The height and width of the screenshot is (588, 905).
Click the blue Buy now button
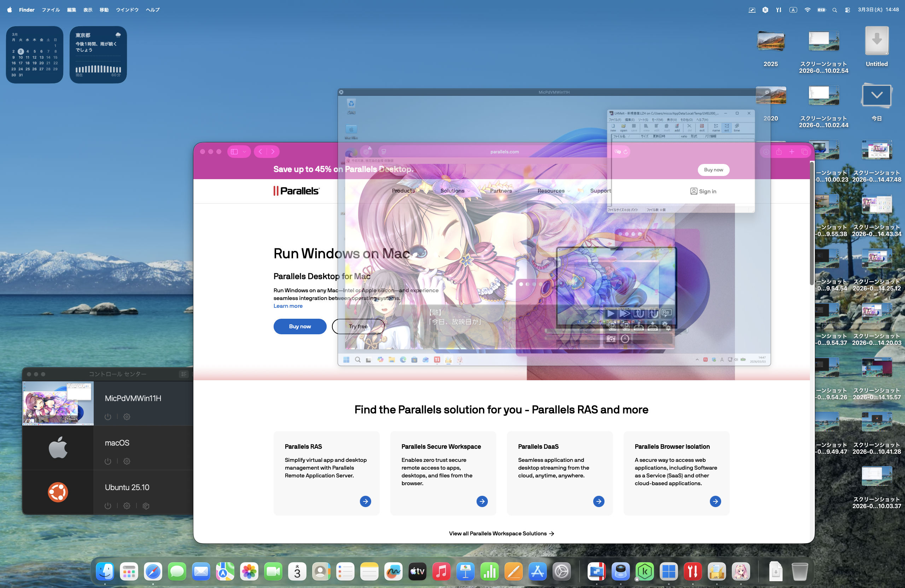[x=300, y=327]
